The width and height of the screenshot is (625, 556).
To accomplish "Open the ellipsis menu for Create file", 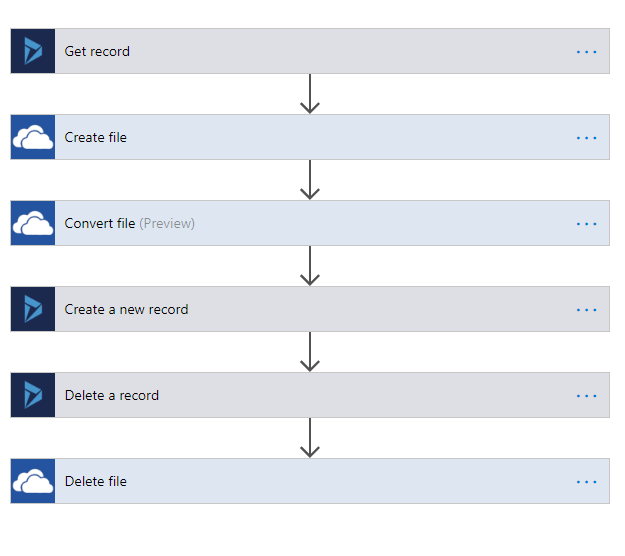I will (586, 138).
